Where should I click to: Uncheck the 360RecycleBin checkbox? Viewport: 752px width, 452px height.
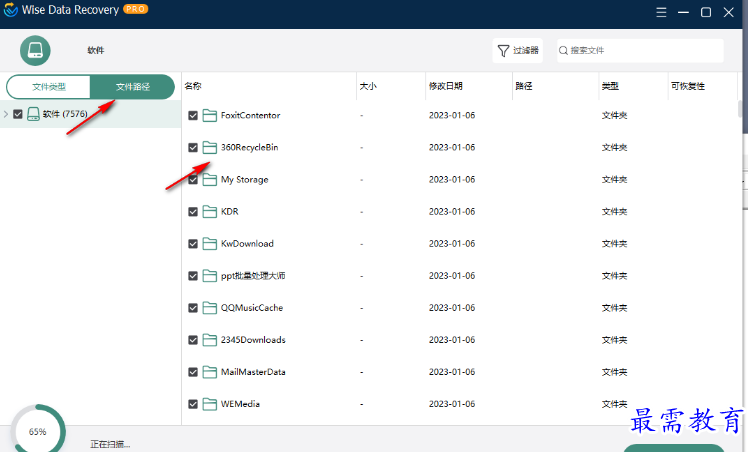193,148
